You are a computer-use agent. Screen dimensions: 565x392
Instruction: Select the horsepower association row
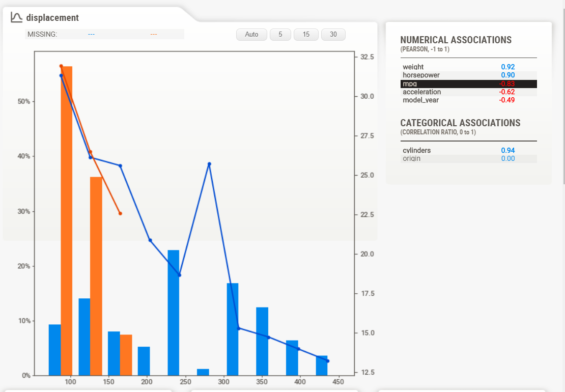pyautogui.click(x=468, y=75)
